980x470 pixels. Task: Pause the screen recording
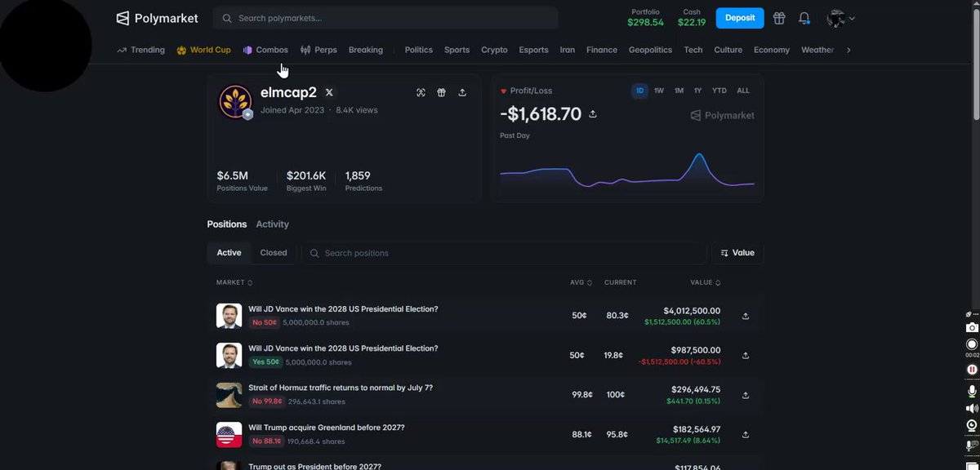[972, 370]
